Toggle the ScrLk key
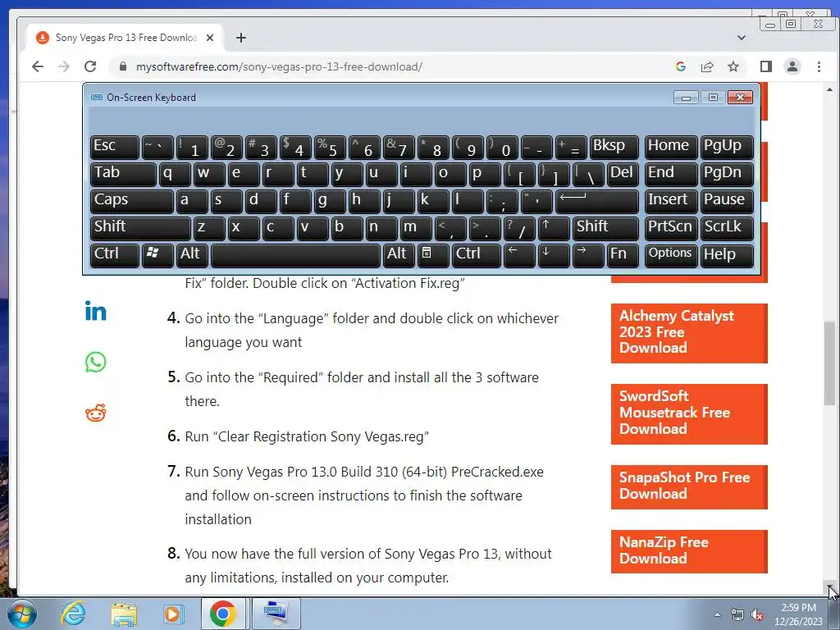840x630 pixels. pyautogui.click(x=727, y=228)
